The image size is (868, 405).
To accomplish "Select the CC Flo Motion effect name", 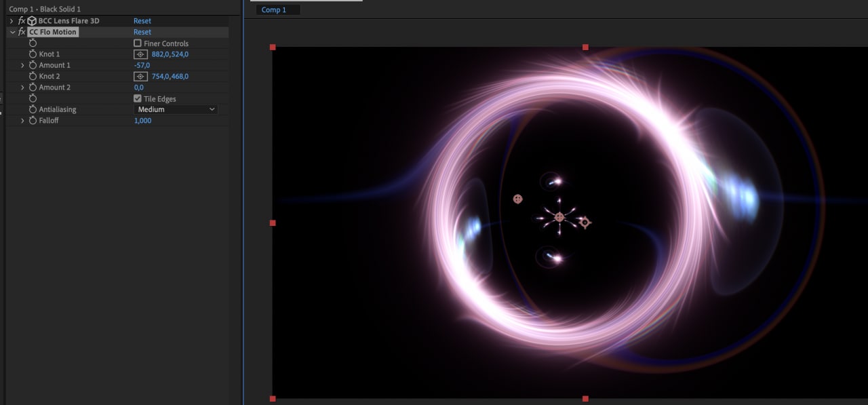I will tap(53, 32).
